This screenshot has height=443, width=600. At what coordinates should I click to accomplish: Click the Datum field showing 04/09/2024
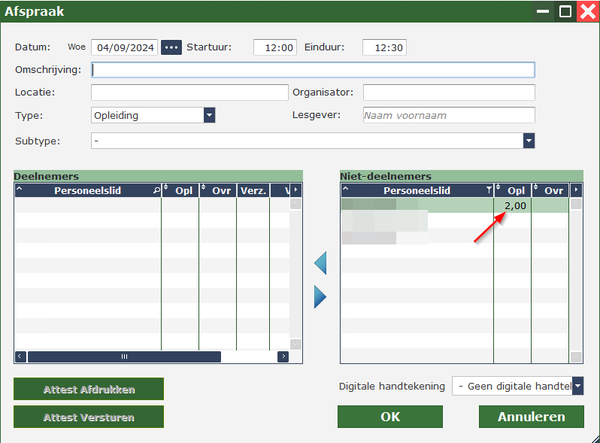[125, 47]
